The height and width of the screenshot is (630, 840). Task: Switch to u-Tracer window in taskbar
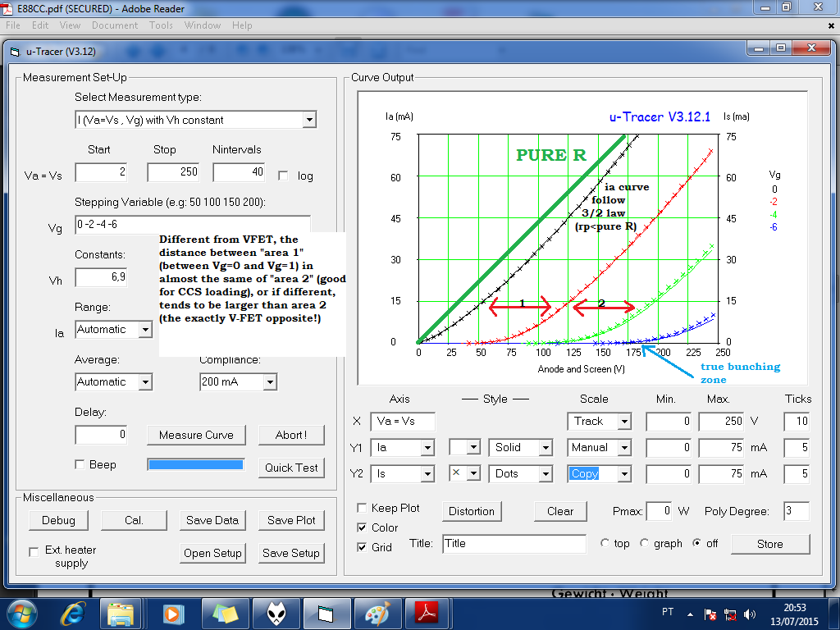click(326, 614)
